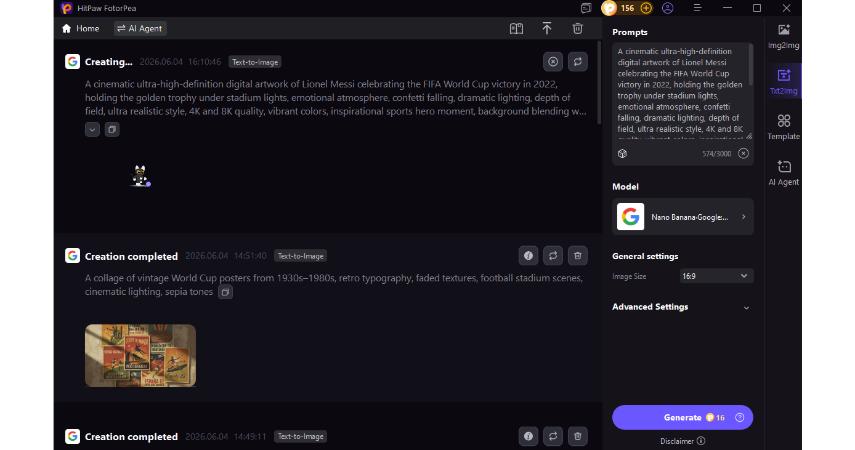Open the Disclaimer link
The height and width of the screenshot is (450, 855).
[x=682, y=441]
